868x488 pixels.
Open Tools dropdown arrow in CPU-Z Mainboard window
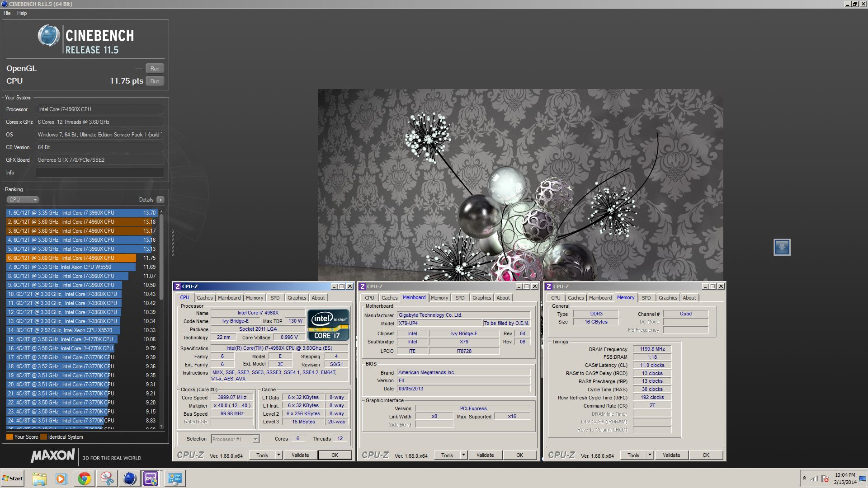point(463,455)
